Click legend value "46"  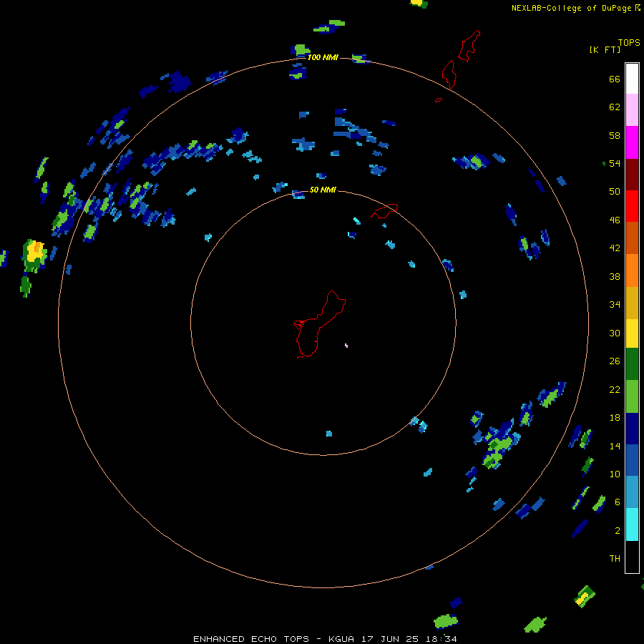point(615,220)
